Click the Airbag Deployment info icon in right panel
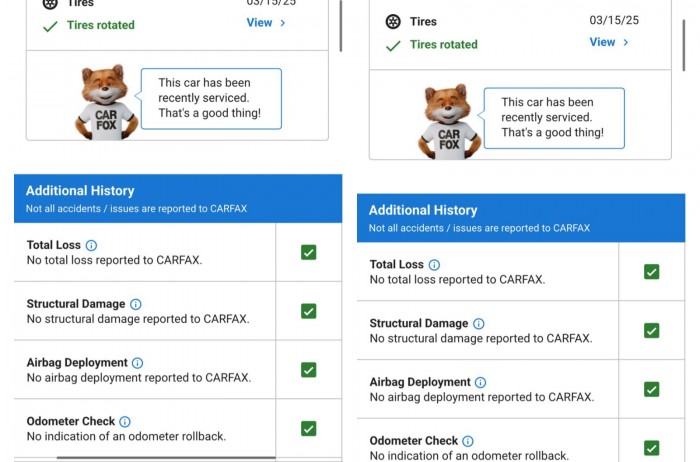The width and height of the screenshot is (700, 462). [x=481, y=382]
